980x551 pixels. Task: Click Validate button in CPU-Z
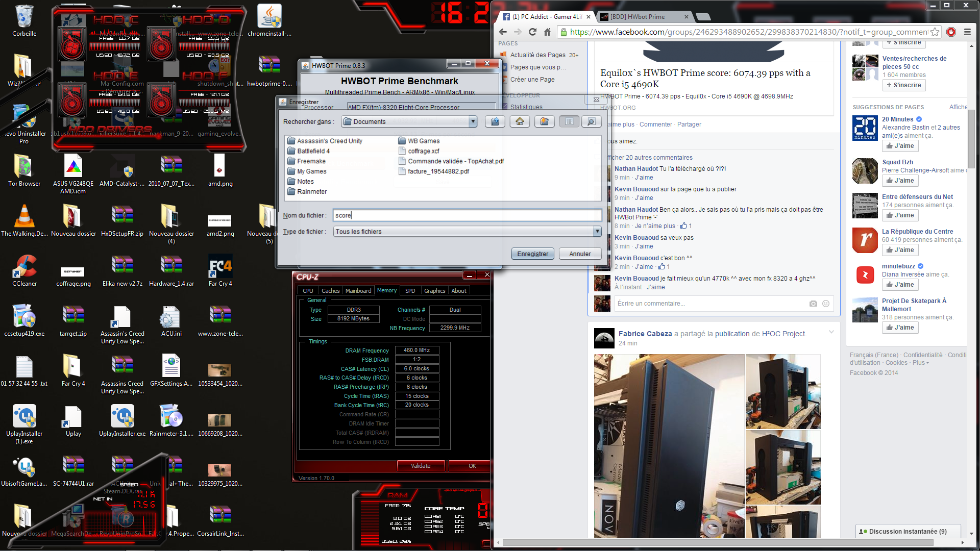[421, 466]
